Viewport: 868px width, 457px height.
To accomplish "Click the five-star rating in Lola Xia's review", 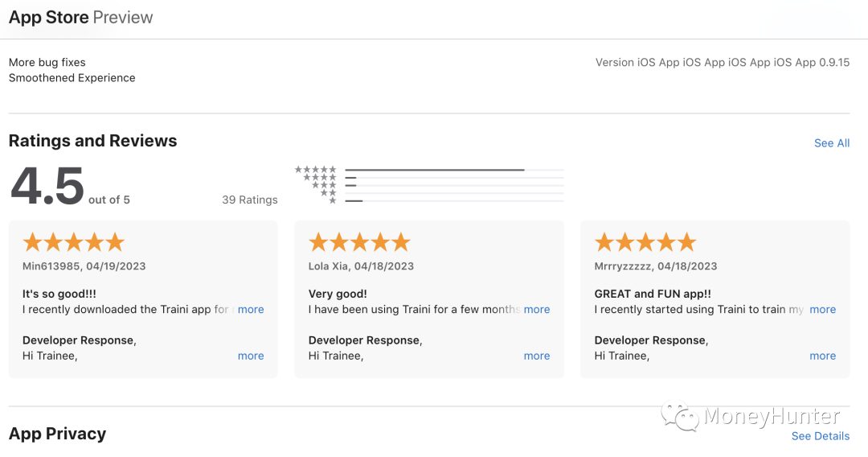I will (359, 242).
